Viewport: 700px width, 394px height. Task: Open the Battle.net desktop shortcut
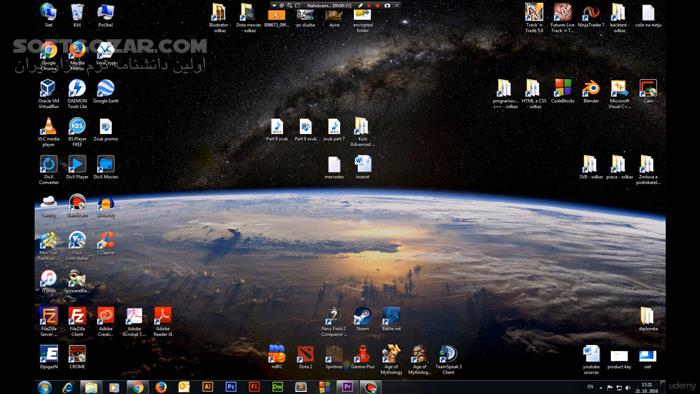coord(391,319)
